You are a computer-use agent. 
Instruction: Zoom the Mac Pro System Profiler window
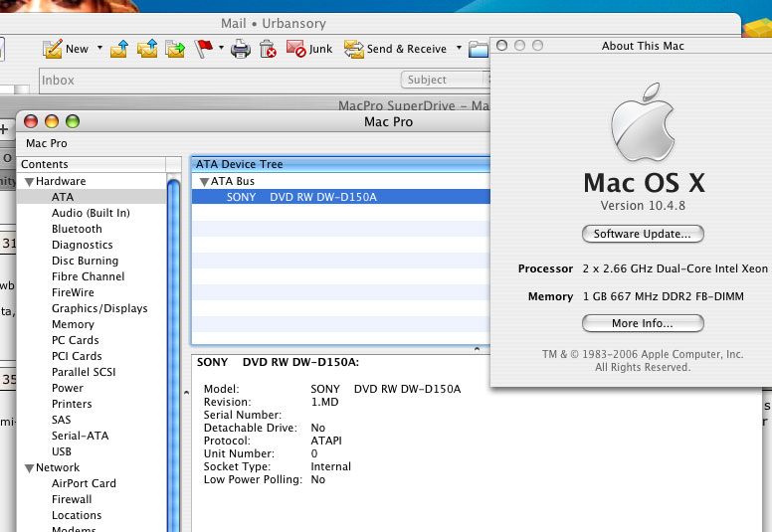[x=73, y=121]
